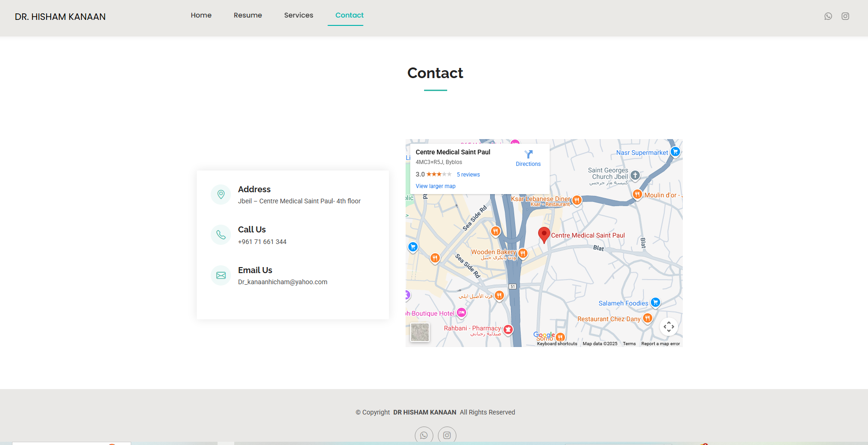
Task: Open the Services navigation item
Action: click(x=298, y=15)
